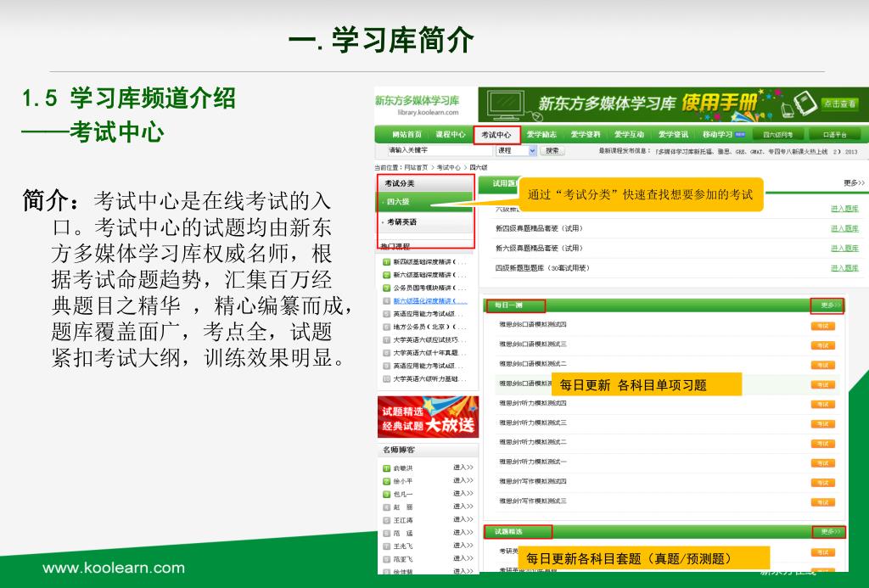Viewport: 869px width, 588px height.
Task: Select the 考研英语 exam category
Action: coord(426,222)
